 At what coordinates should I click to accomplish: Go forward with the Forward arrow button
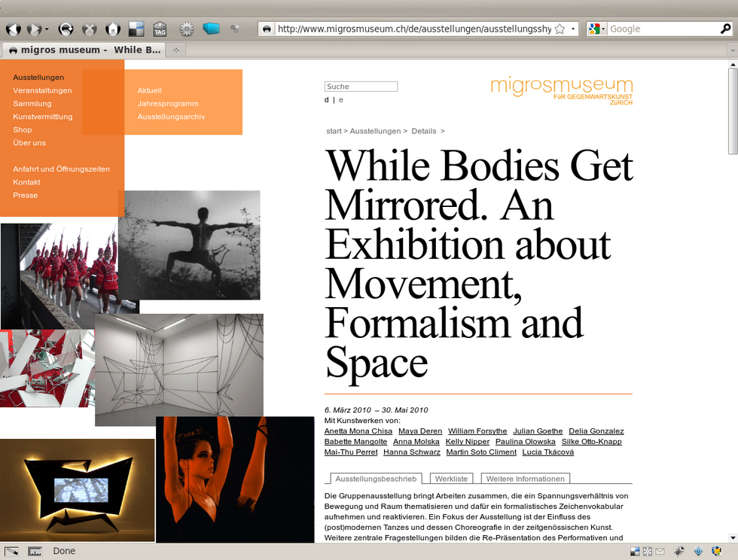click(34, 29)
